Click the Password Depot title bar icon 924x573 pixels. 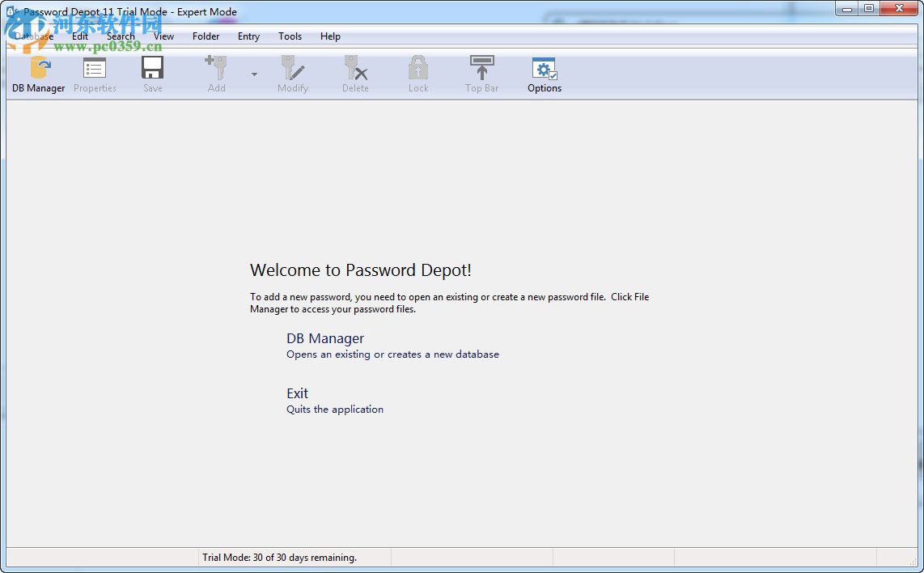tap(10, 11)
